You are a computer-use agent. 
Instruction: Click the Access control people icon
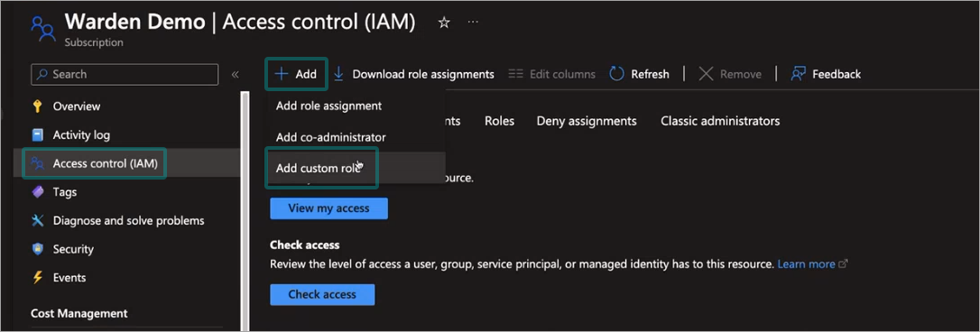tap(38, 164)
